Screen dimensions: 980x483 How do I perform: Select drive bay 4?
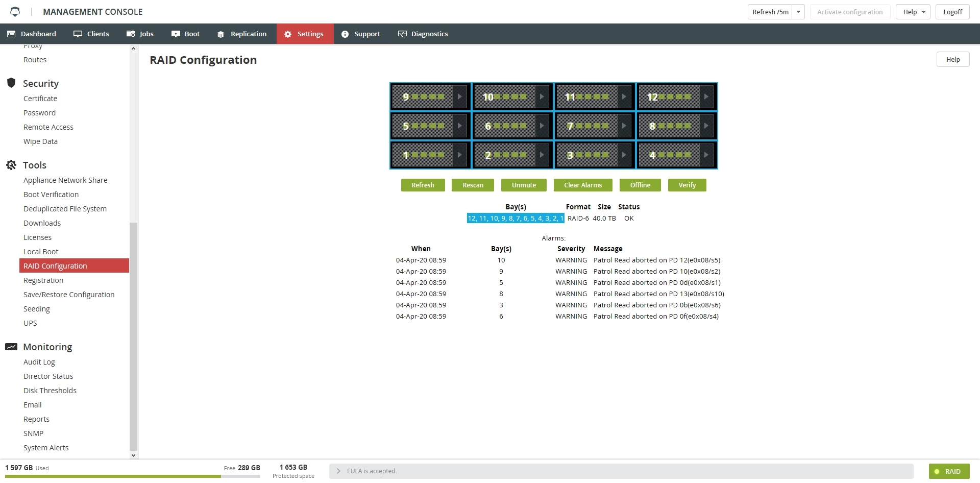pyautogui.click(x=677, y=155)
